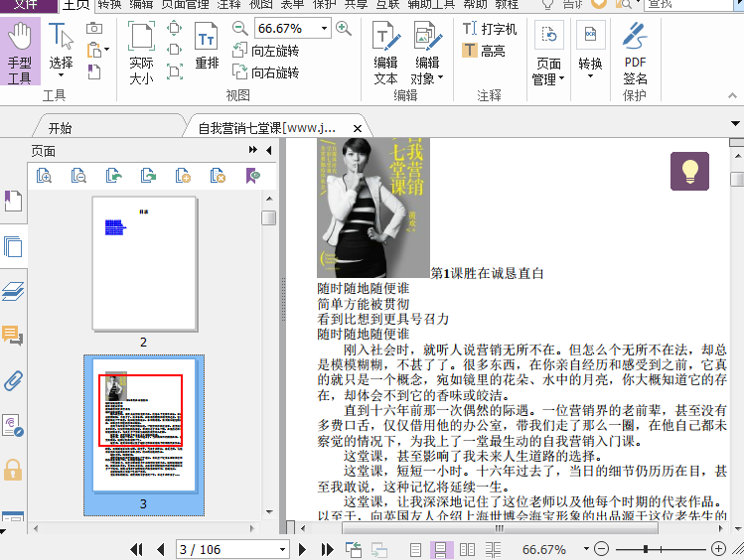Toggle the Pages thumbnail sidebar tab

pyautogui.click(x=13, y=246)
